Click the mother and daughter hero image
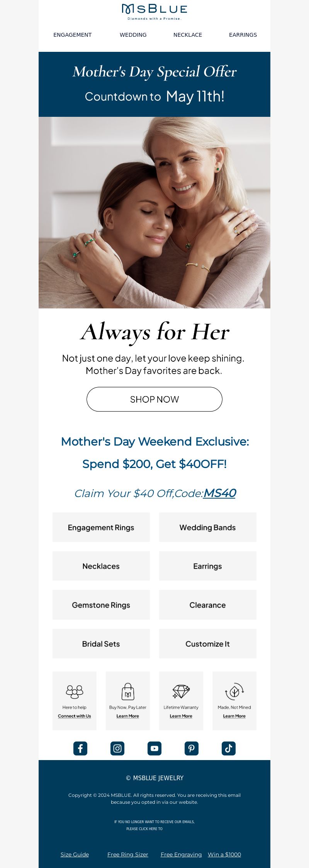309x868 pixels. point(154,212)
